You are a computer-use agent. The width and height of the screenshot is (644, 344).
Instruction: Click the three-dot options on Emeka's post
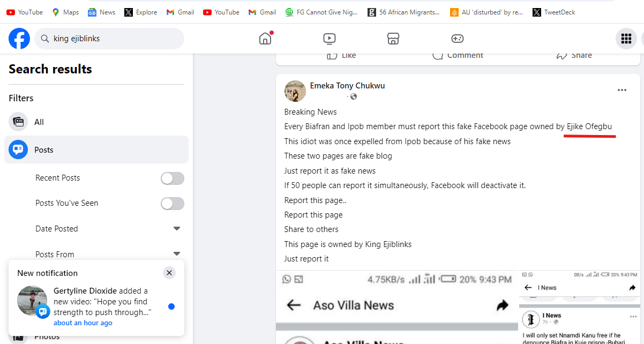(x=622, y=90)
